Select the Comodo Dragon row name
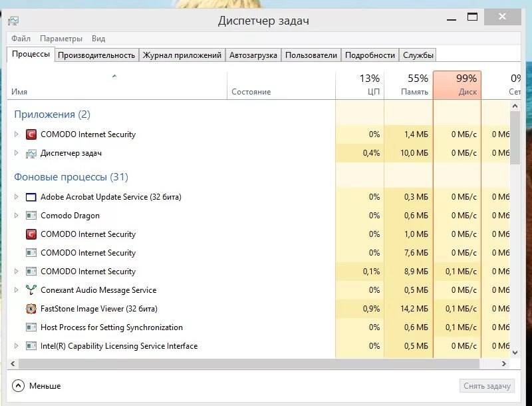 click(70, 216)
